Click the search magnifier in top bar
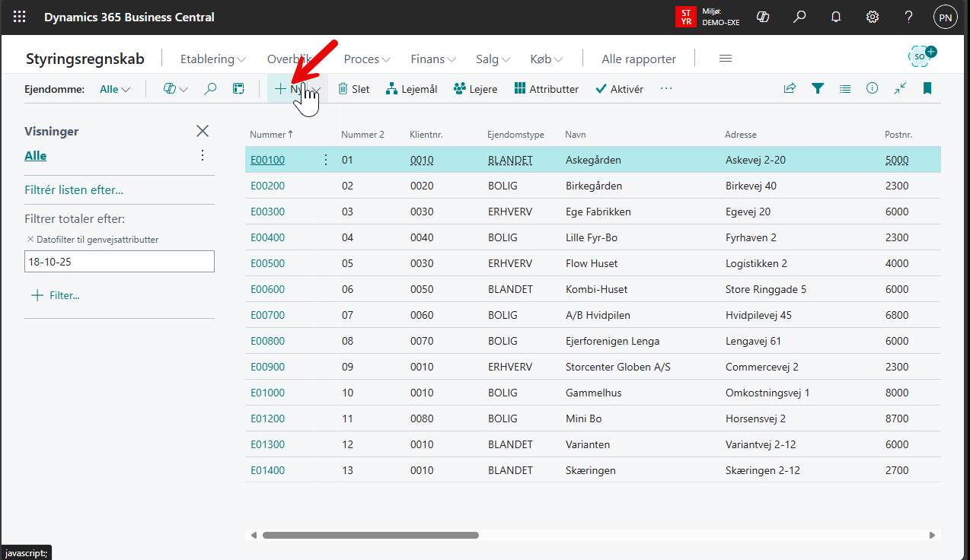The width and height of the screenshot is (970, 560). (799, 17)
